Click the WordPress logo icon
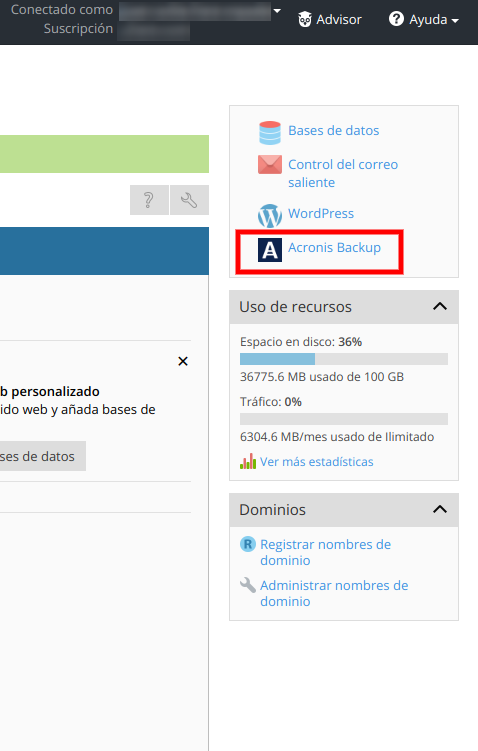The height and width of the screenshot is (751, 478). click(x=270, y=216)
